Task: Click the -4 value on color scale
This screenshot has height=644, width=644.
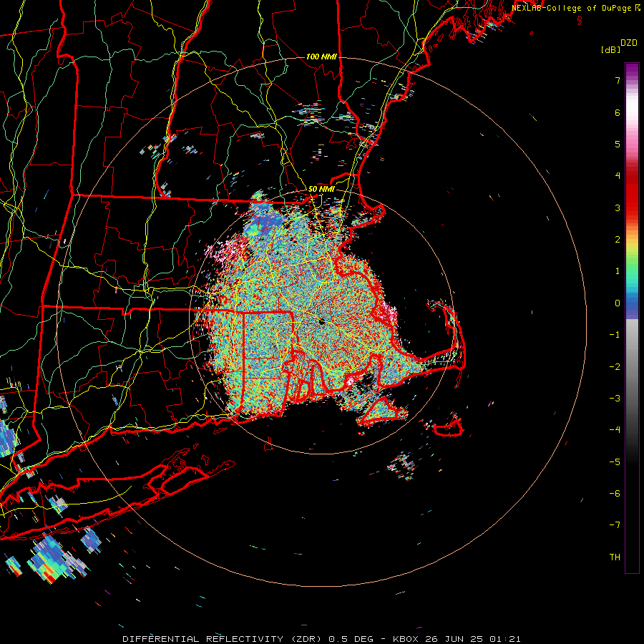Action: (615, 430)
